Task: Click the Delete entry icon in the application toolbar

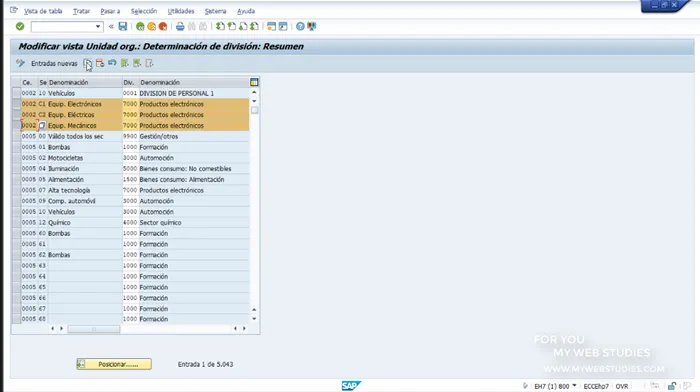Action: [100, 63]
